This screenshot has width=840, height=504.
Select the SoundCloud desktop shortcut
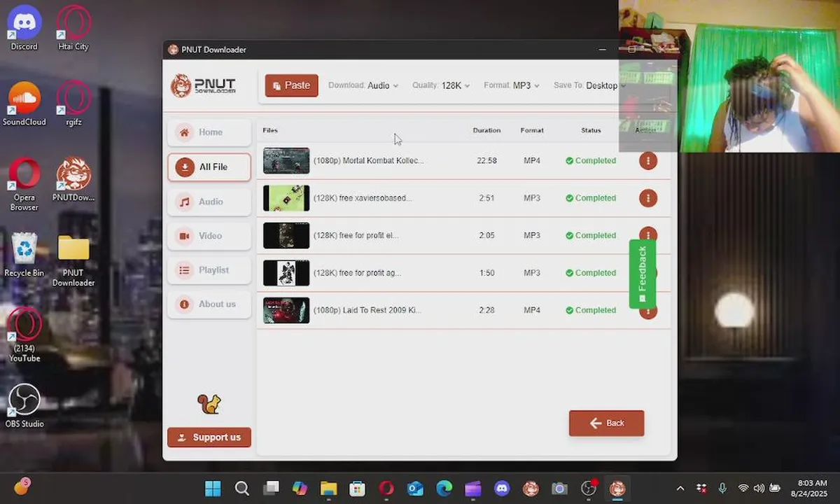coord(24,104)
